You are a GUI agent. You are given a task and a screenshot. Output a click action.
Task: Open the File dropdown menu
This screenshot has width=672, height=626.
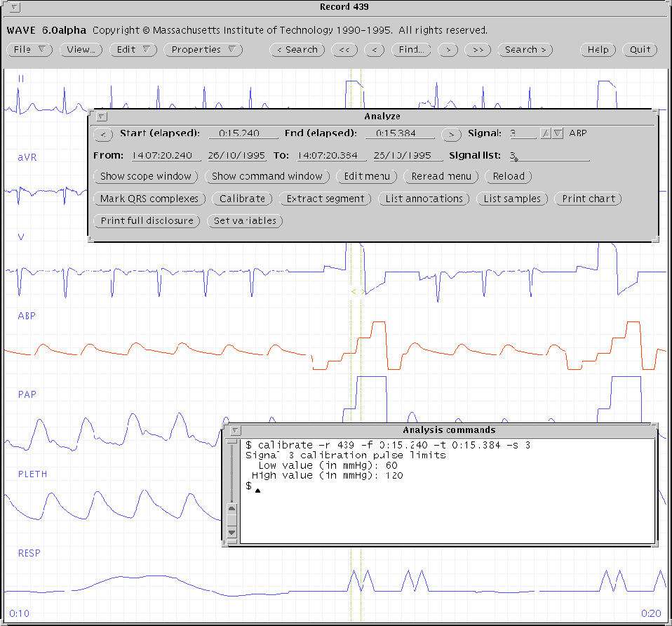click(29, 50)
